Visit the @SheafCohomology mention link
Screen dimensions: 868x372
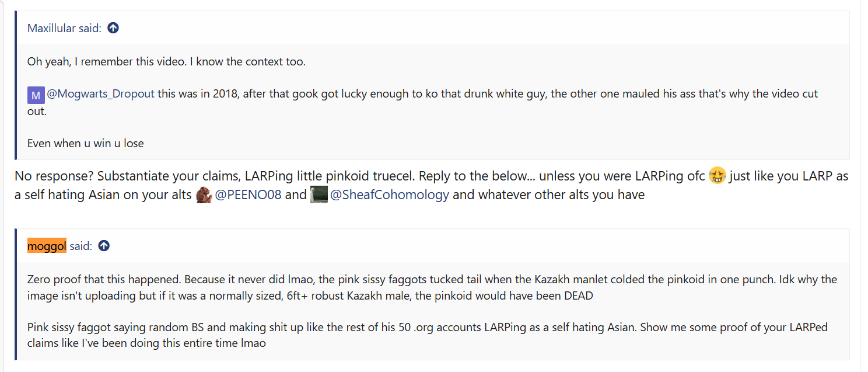click(390, 195)
